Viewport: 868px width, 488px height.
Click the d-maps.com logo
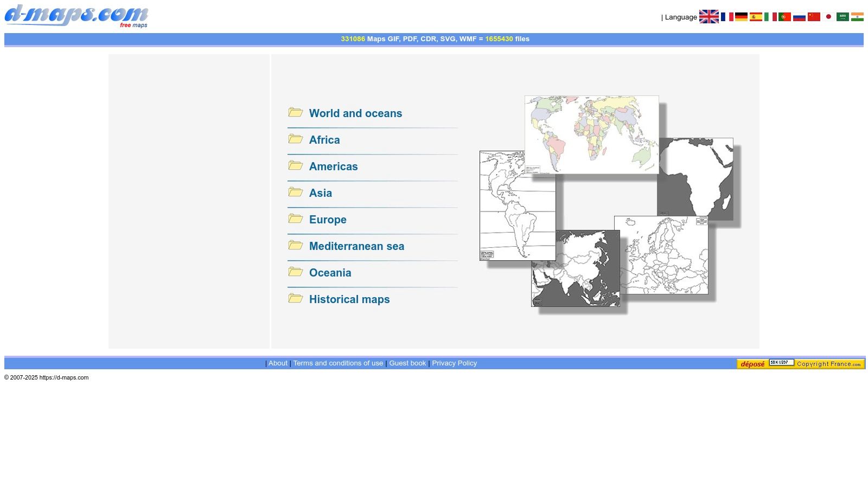click(76, 15)
